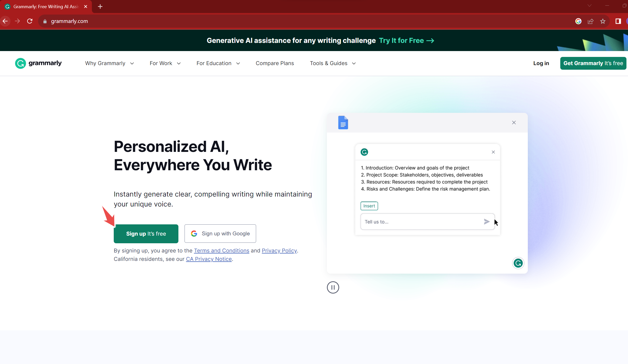Open the Compare Plans page
The image size is (628, 364).
(x=275, y=63)
